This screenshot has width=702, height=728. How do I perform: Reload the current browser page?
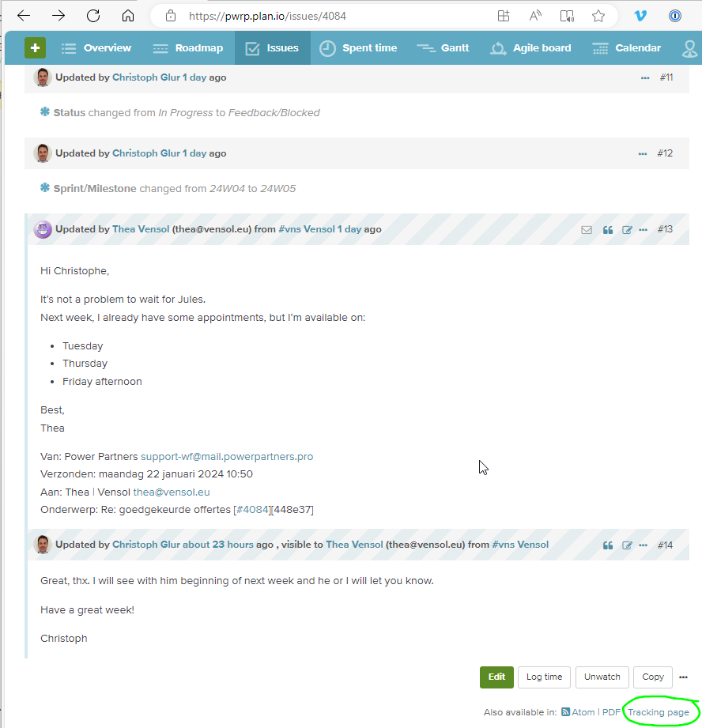tap(93, 16)
